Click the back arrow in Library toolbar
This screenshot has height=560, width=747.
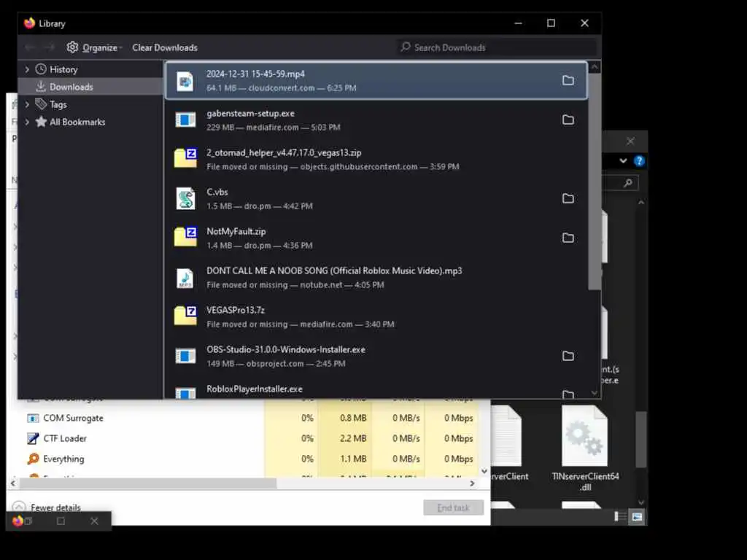pos(30,47)
